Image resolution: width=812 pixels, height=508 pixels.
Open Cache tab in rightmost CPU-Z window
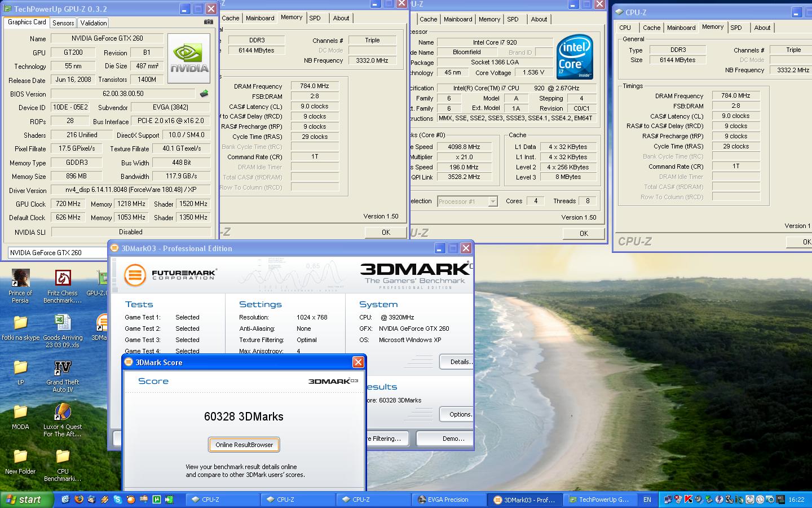click(x=651, y=28)
